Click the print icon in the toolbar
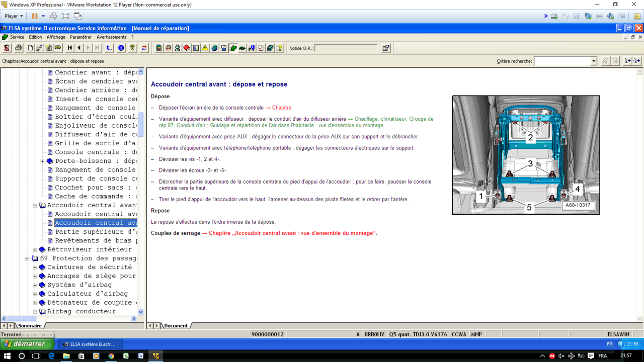Screen dimensions: 644x362 pos(19,48)
